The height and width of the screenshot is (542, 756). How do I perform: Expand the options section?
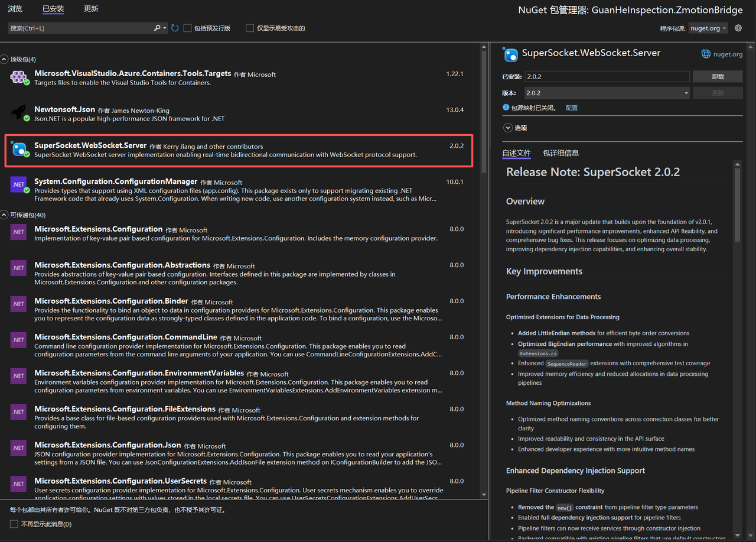[507, 128]
